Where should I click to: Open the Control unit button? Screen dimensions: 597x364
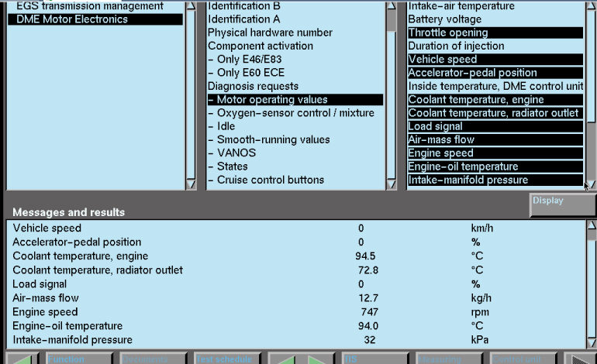[x=523, y=359]
